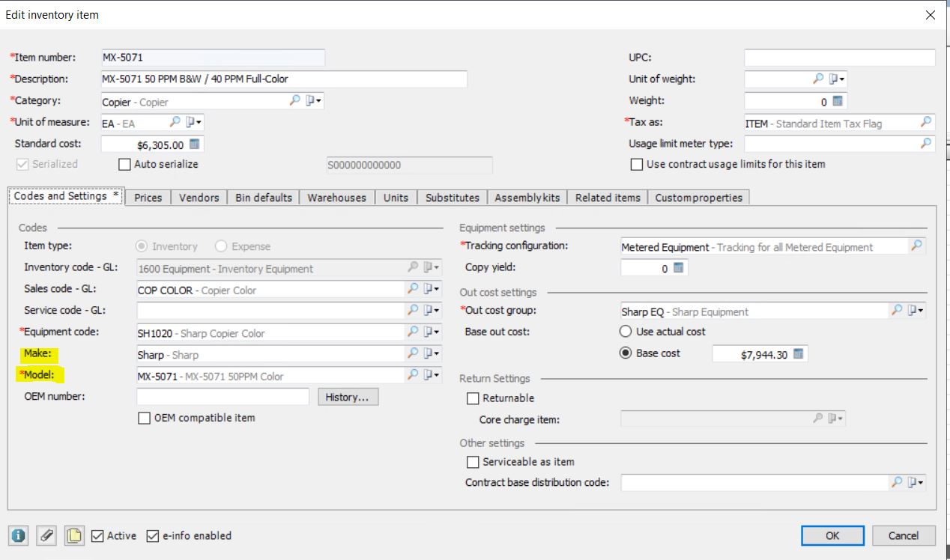The width and height of the screenshot is (950, 560).
Task: Open the Sales code - GL quick-add dropdown
Action: (x=432, y=289)
